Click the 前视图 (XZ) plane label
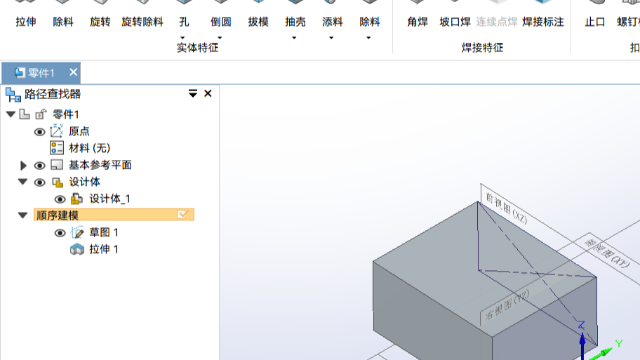 (506, 208)
